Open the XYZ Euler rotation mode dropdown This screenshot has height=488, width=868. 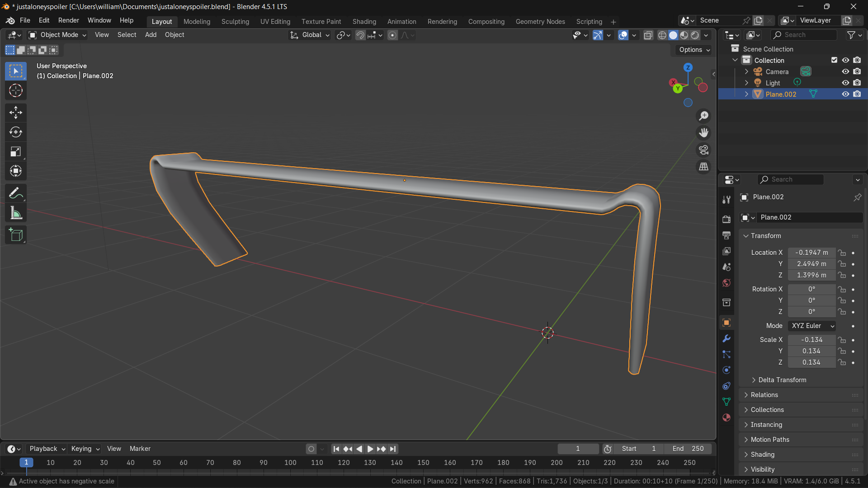pyautogui.click(x=812, y=326)
